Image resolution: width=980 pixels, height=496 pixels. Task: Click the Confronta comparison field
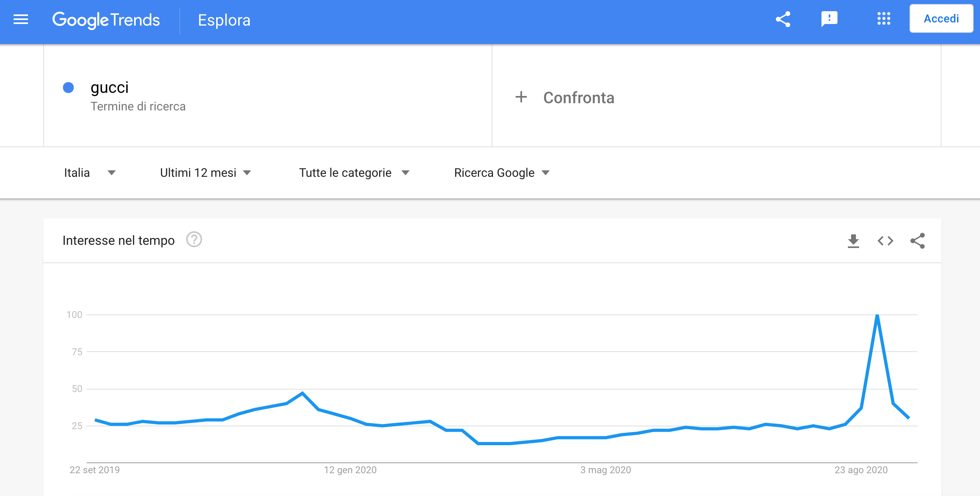(578, 98)
